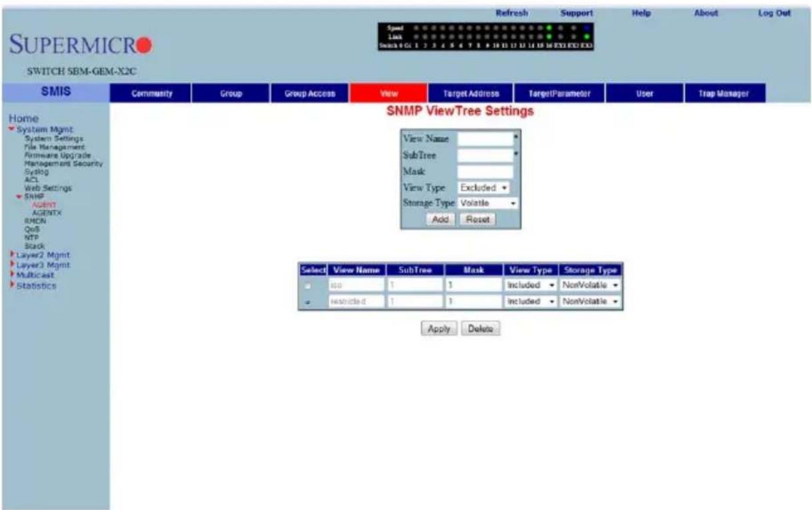
Task: Click the port status LED panel
Action: 485,37
